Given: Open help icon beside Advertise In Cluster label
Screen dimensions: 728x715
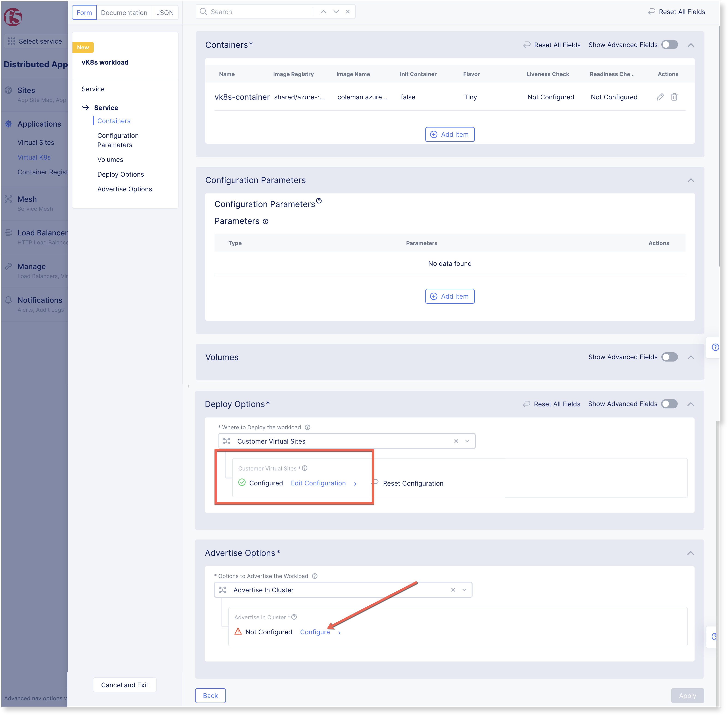Looking at the screenshot, I should click(294, 617).
